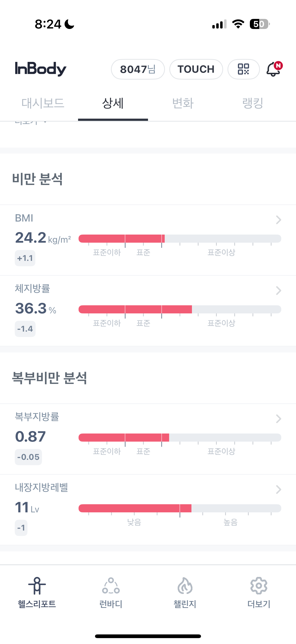
Task: Tap the BMI range bar
Action: tap(180, 239)
